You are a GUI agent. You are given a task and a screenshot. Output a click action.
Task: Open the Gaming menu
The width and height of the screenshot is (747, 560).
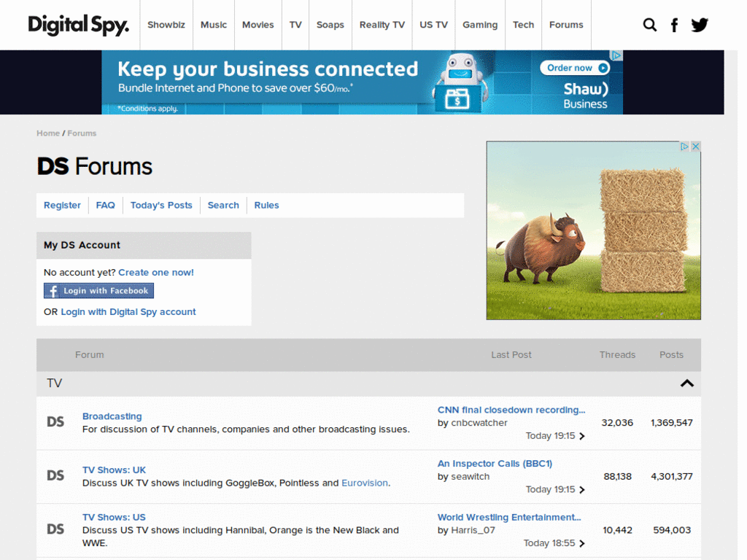pos(480,25)
